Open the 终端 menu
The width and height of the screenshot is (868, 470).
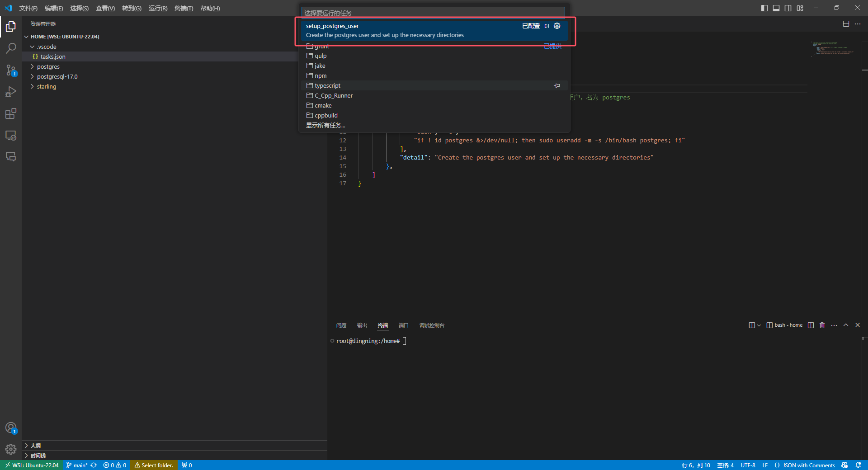[183, 8]
